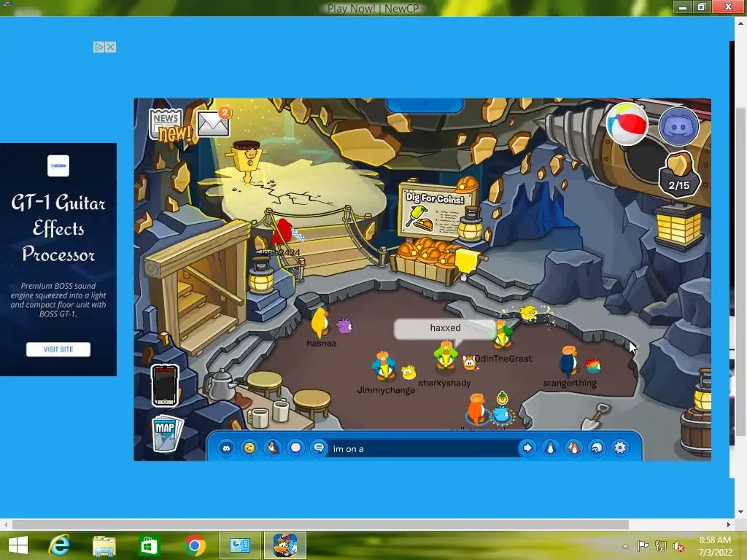Click the horizontal scrollbar thumb
The width and height of the screenshot is (747, 560).
coord(320,524)
